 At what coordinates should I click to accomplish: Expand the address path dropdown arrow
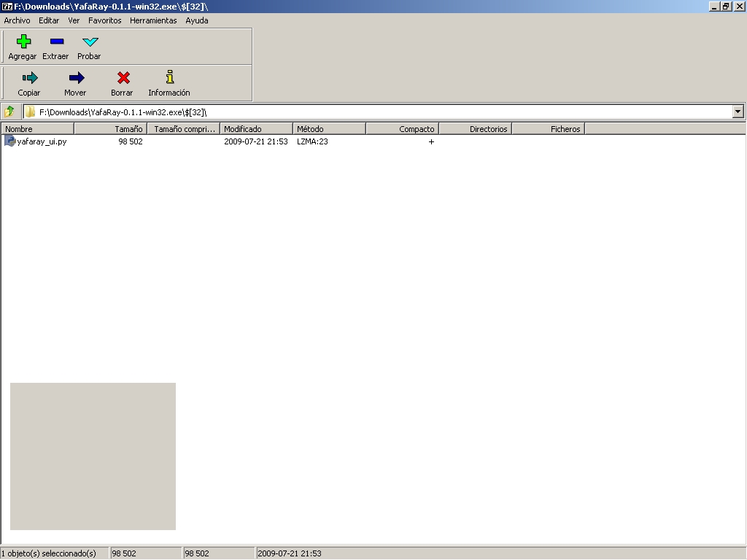(738, 112)
